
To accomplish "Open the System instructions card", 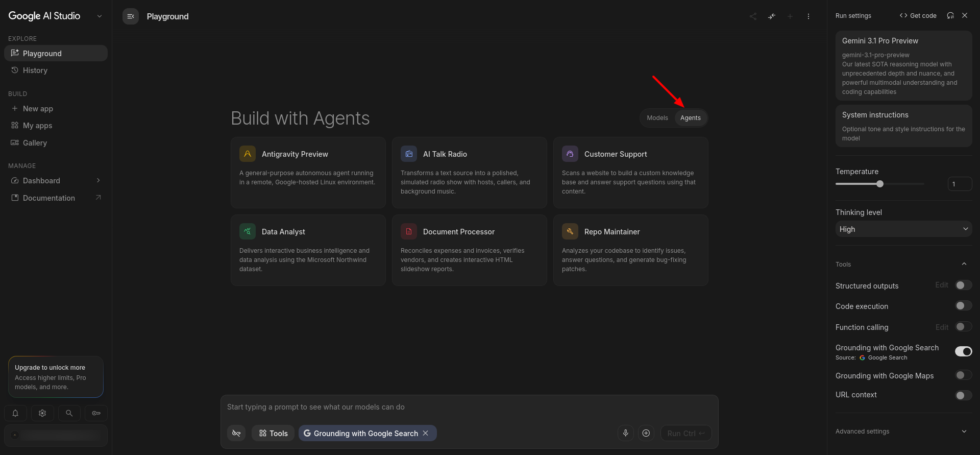I will 903,126.
